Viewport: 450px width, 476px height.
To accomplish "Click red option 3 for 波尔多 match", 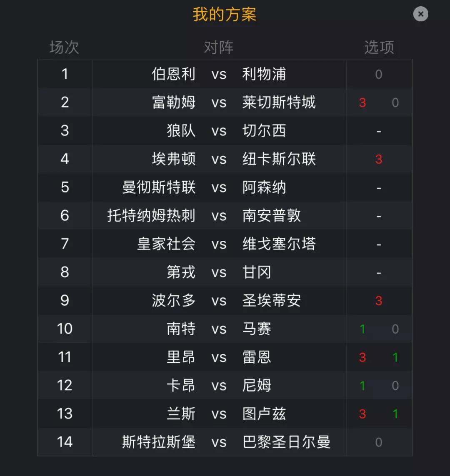I will 379,301.
